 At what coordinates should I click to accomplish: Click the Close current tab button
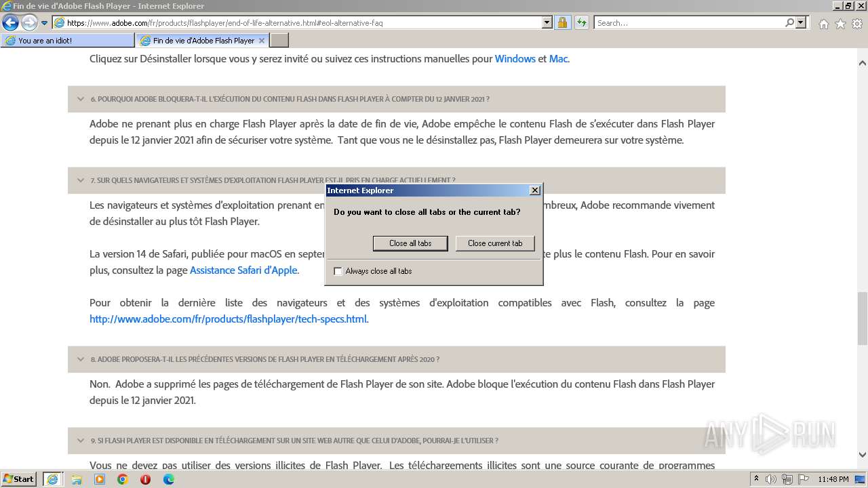tap(495, 243)
